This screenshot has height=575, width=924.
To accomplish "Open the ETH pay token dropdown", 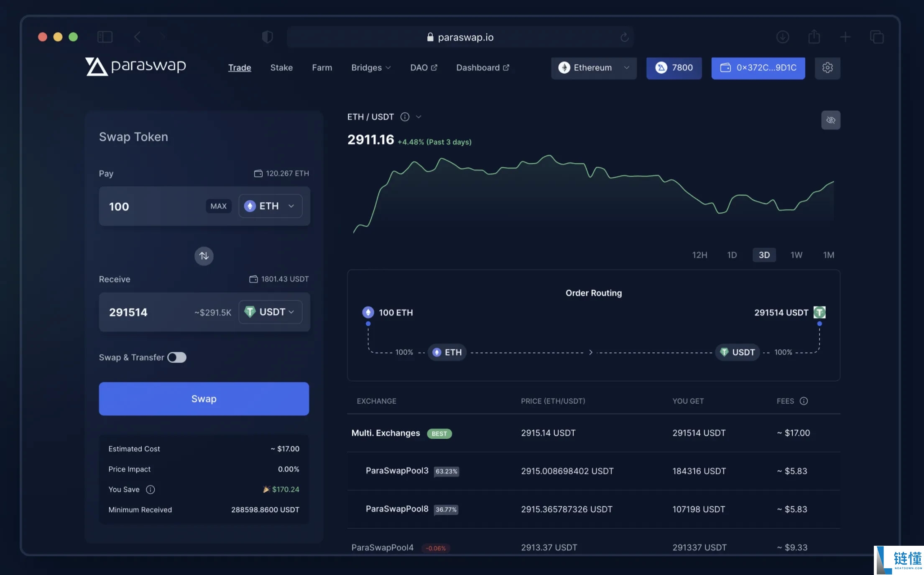I will 270,206.
